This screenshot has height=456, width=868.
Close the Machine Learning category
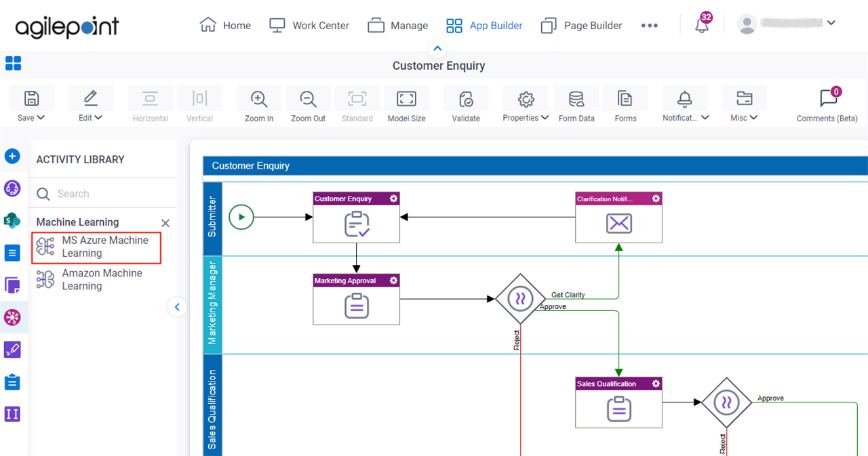(165, 223)
